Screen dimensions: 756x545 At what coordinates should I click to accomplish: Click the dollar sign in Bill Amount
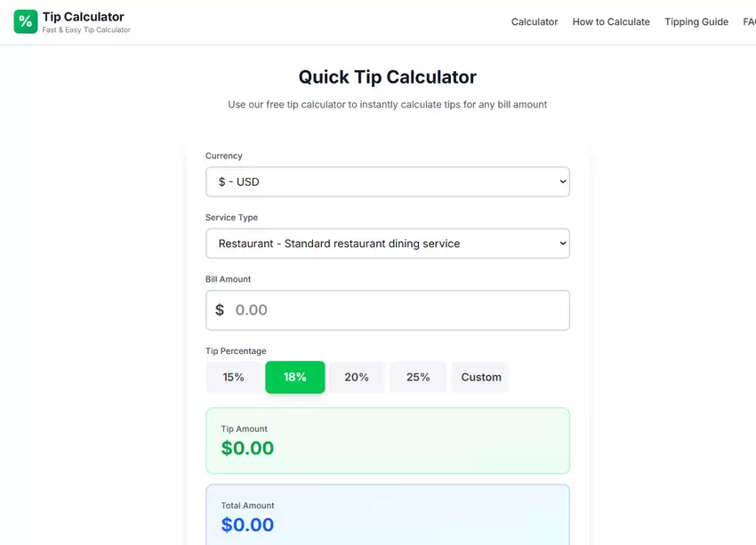point(220,310)
